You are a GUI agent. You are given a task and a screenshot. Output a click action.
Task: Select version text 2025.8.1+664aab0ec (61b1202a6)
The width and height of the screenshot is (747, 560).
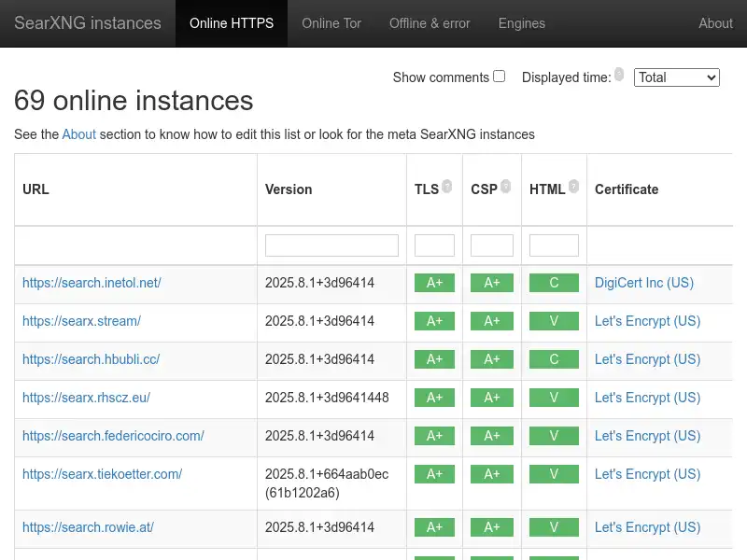(327, 483)
